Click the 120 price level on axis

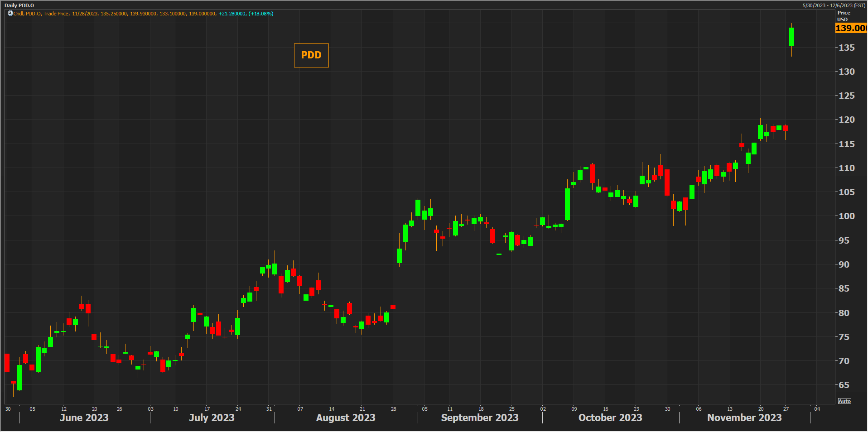tap(846, 120)
